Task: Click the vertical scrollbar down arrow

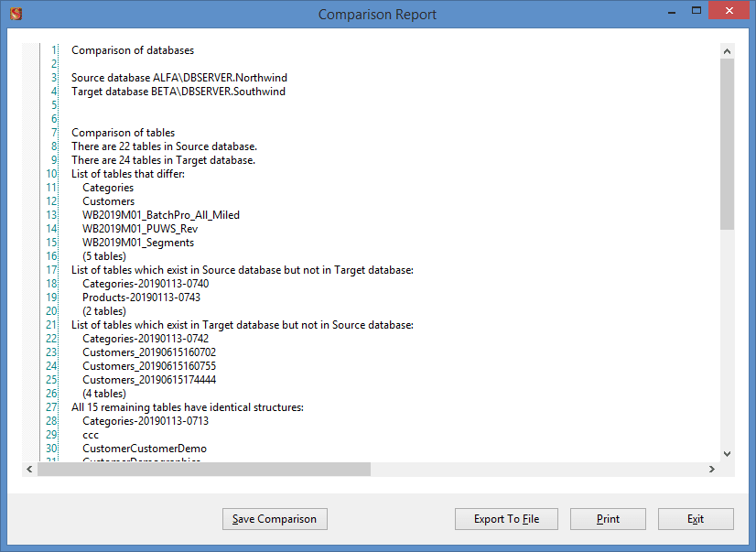Action: tap(727, 453)
